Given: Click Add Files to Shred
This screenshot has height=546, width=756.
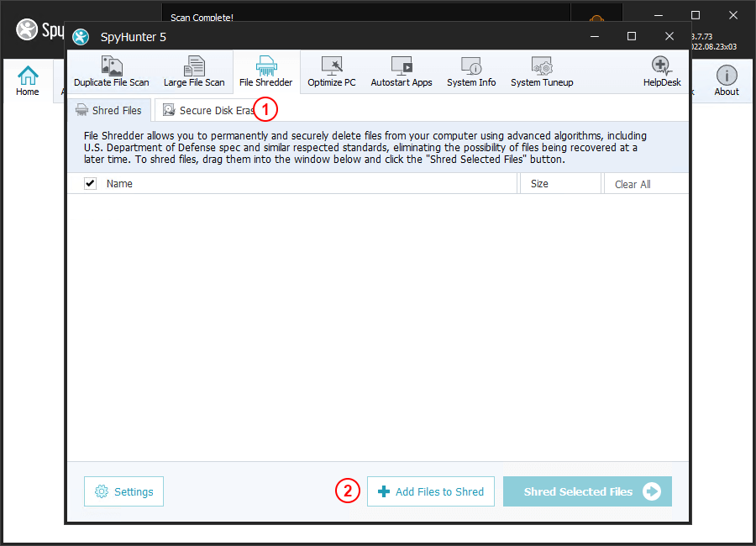Looking at the screenshot, I should pos(430,491).
